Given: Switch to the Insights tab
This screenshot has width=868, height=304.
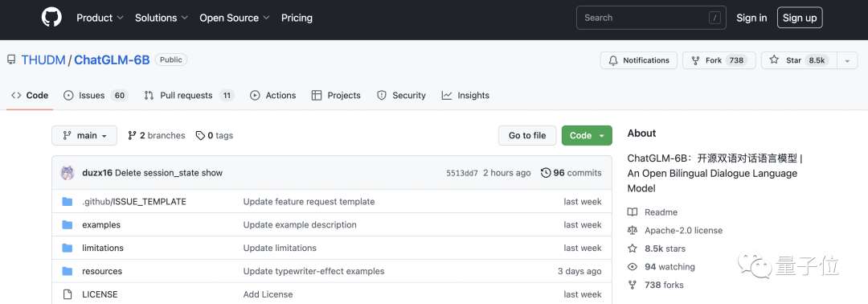Looking at the screenshot, I should coord(465,95).
